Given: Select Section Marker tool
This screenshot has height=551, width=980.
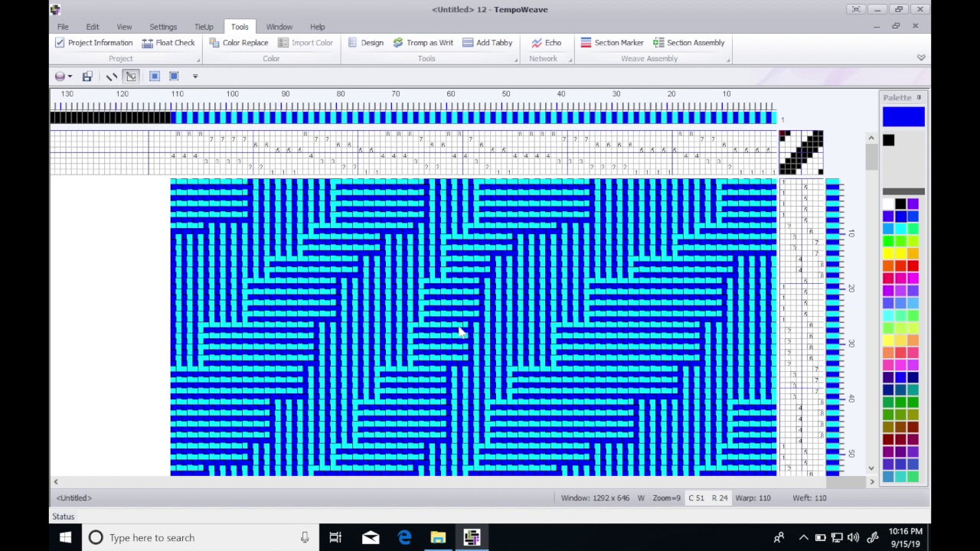Looking at the screenshot, I should click(x=612, y=43).
